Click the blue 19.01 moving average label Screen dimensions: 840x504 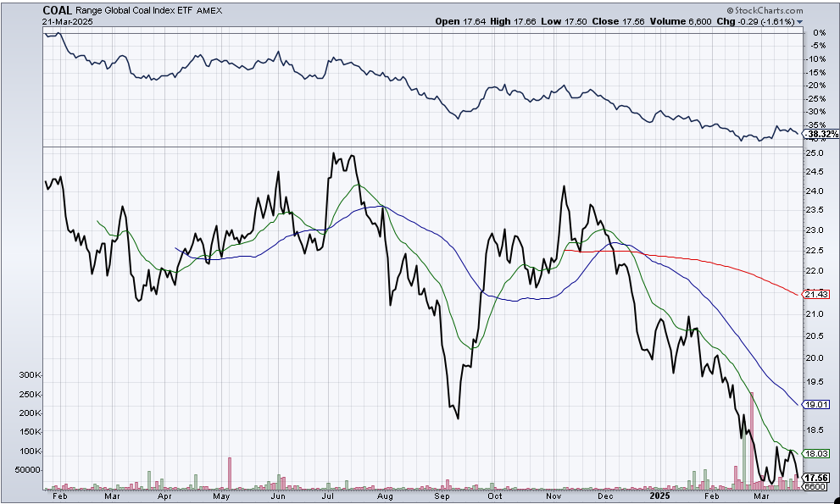[x=817, y=404]
